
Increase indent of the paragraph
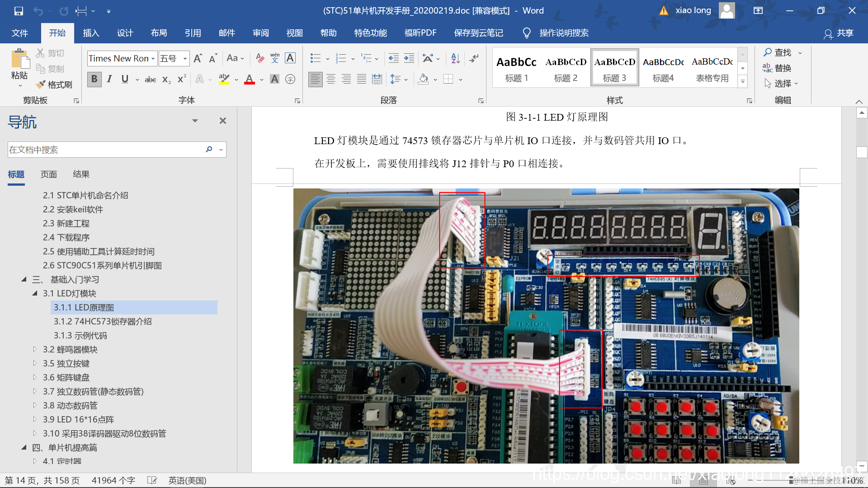(x=409, y=58)
